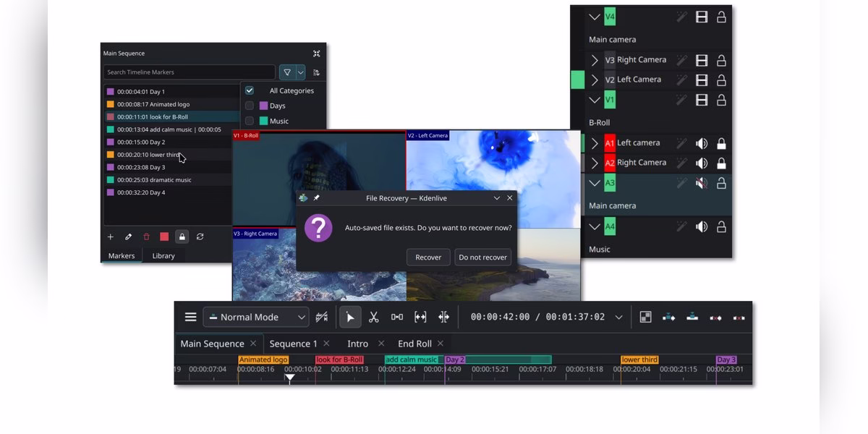This screenshot has height=434, width=868.
Task: Click the Animated logo timeline marker
Action: 263,359
